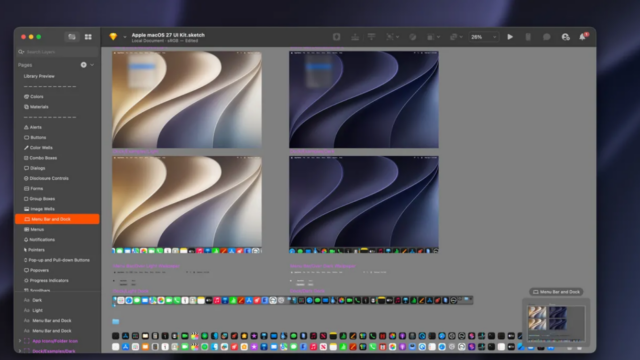This screenshot has width=640, height=360.
Task: Switch to layer list view in sidebar
Action: click(72, 37)
